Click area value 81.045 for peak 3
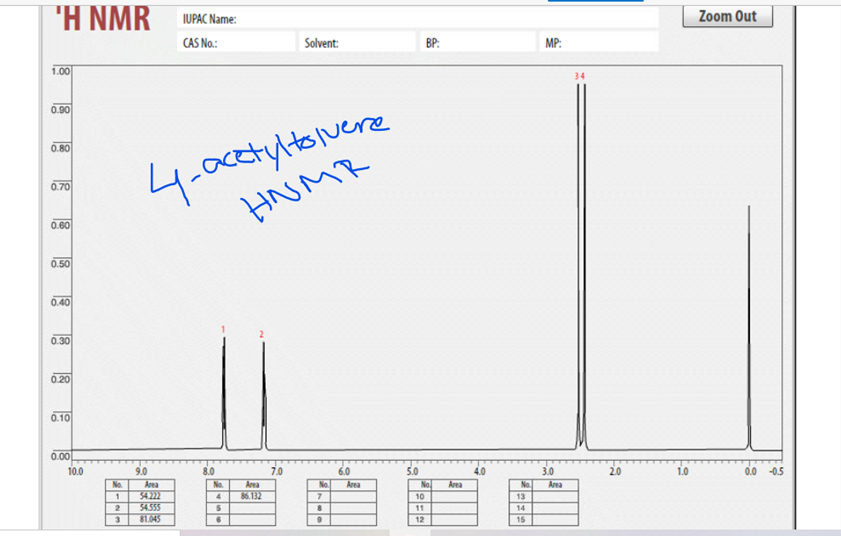The width and height of the screenshot is (841, 536). pos(151,519)
